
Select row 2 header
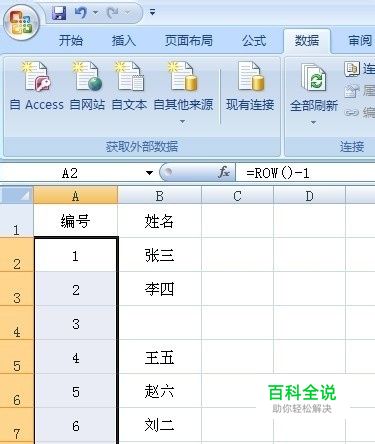point(17,255)
